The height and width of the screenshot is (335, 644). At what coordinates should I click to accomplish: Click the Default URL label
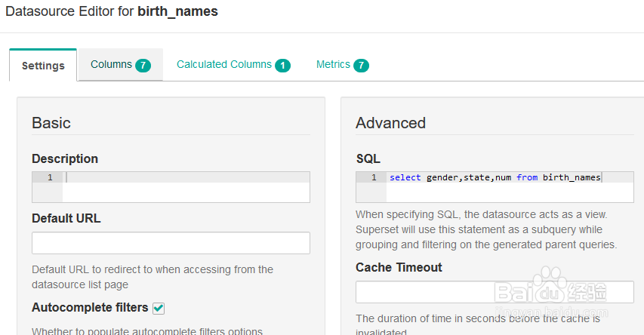coord(66,218)
